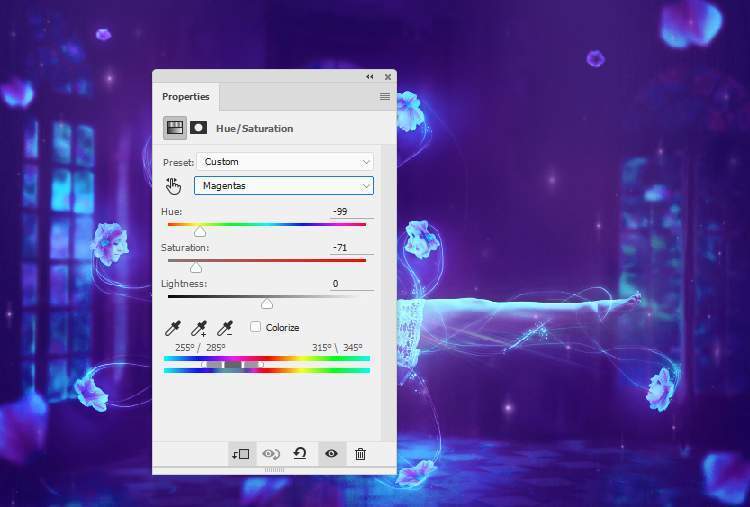
Task: Click the Saturation slider handle
Action: click(x=196, y=267)
